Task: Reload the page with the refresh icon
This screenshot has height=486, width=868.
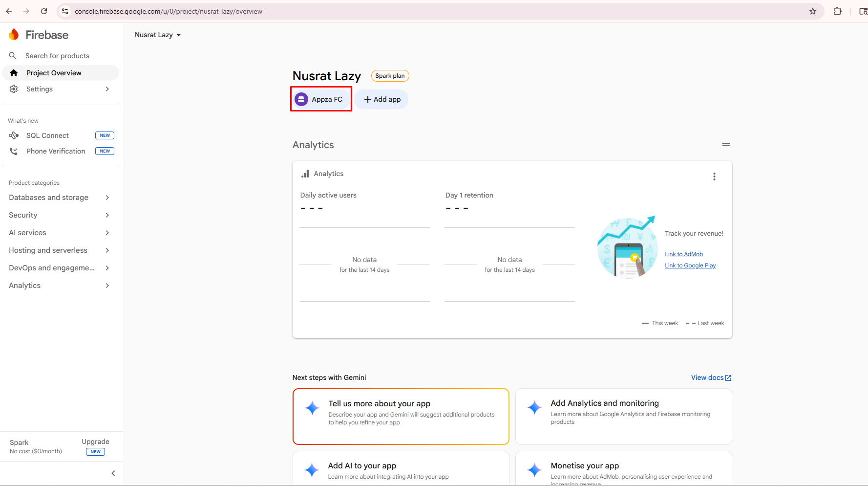Action: [x=44, y=11]
